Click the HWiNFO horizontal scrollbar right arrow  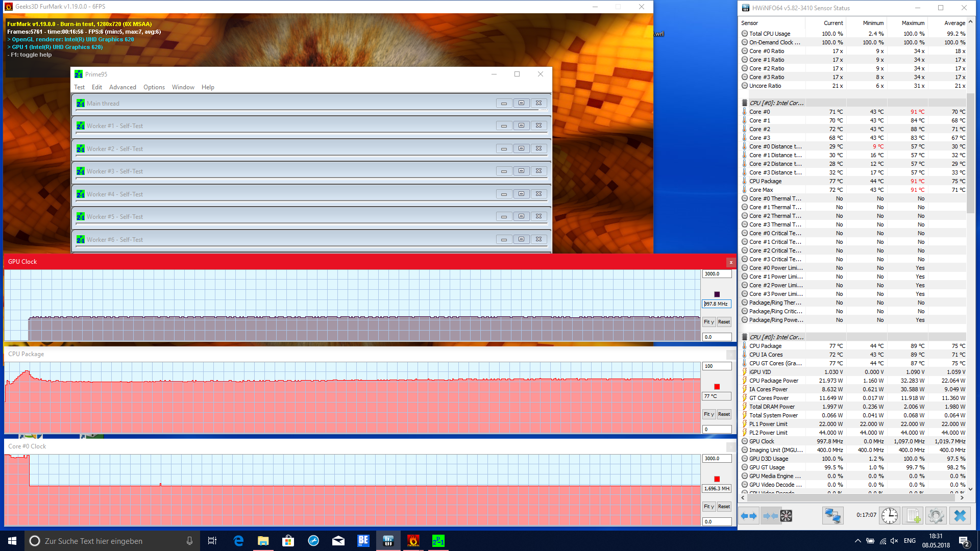962,497
